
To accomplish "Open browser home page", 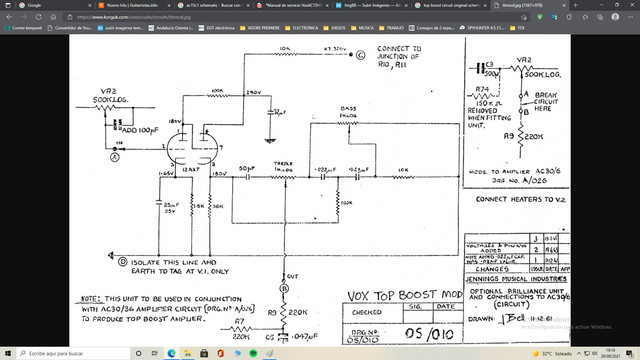I will pos(53,17).
